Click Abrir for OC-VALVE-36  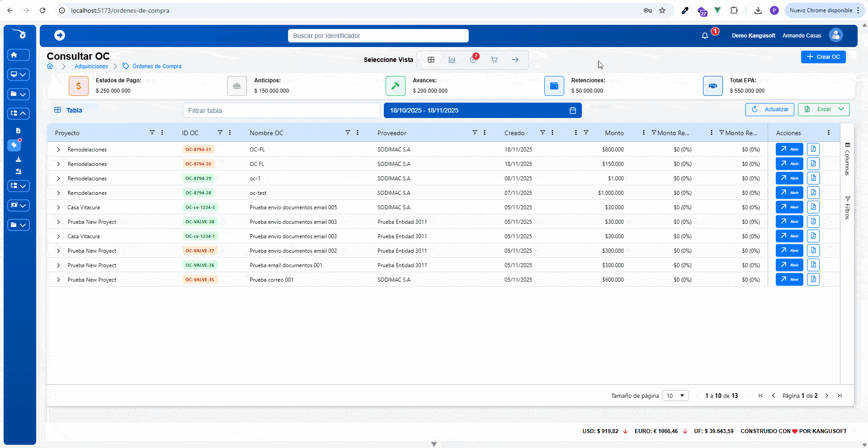[789, 265]
